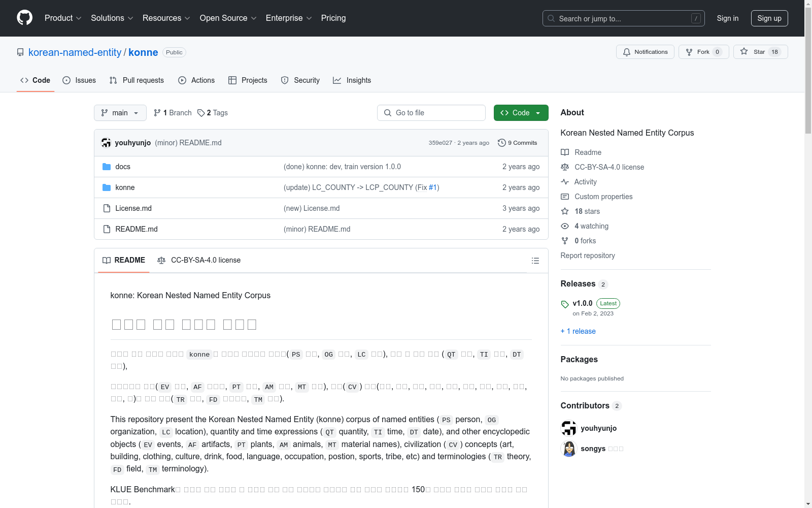Open youhyunjo contributor profile name
The width and height of the screenshot is (812, 508).
(599, 428)
